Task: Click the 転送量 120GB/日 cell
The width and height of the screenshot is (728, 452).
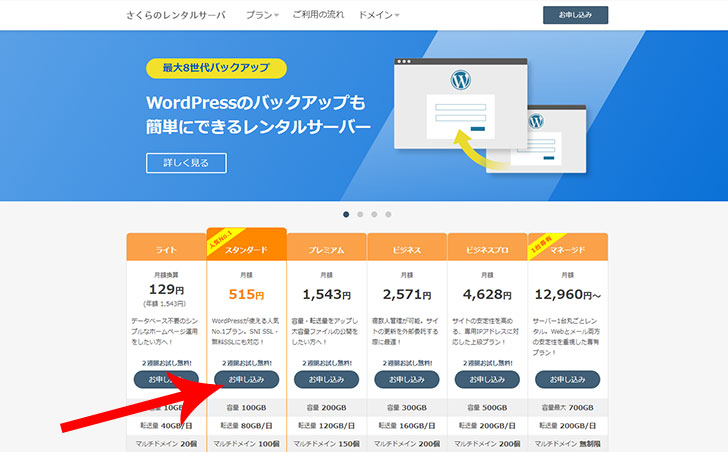Action: tap(326, 426)
